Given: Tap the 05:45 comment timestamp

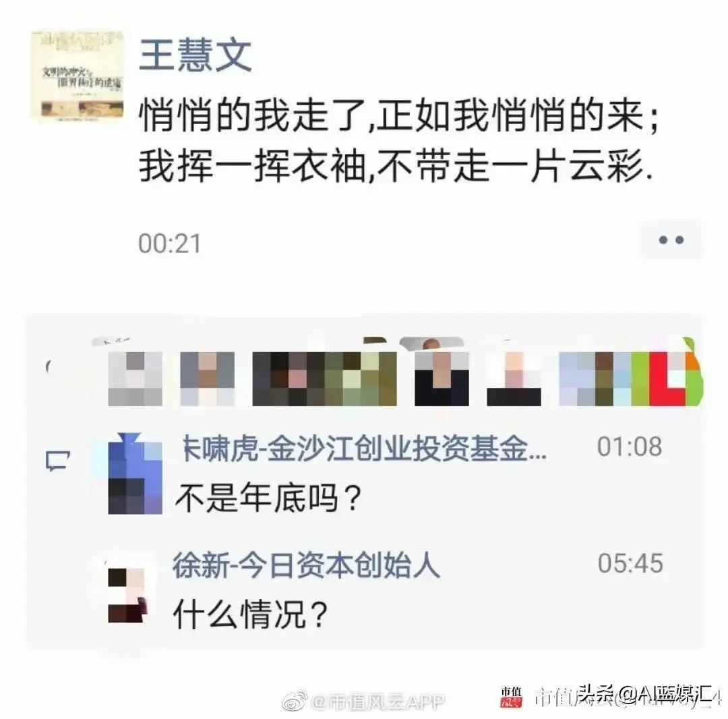Looking at the screenshot, I should (x=630, y=563).
